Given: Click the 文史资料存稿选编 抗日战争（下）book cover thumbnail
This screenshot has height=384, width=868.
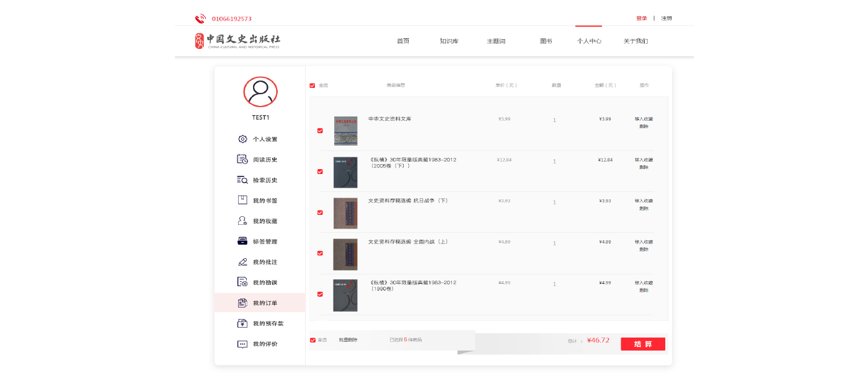Looking at the screenshot, I should (345, 213).
